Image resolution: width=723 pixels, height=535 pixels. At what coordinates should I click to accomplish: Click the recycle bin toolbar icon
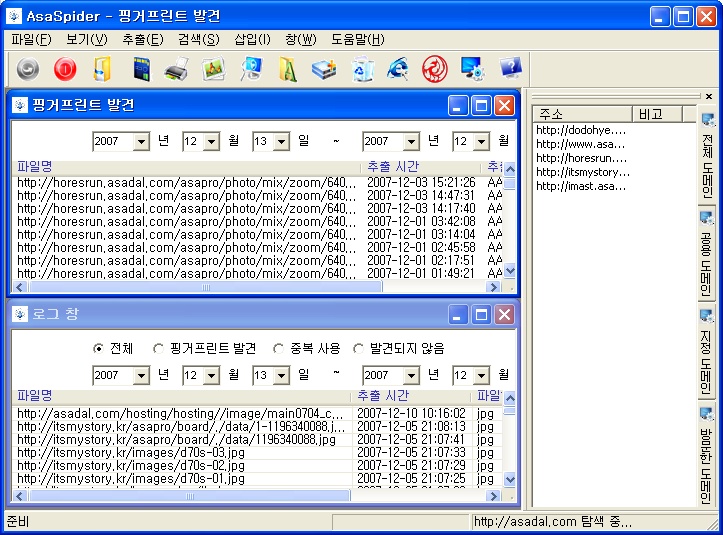point(362,70)
